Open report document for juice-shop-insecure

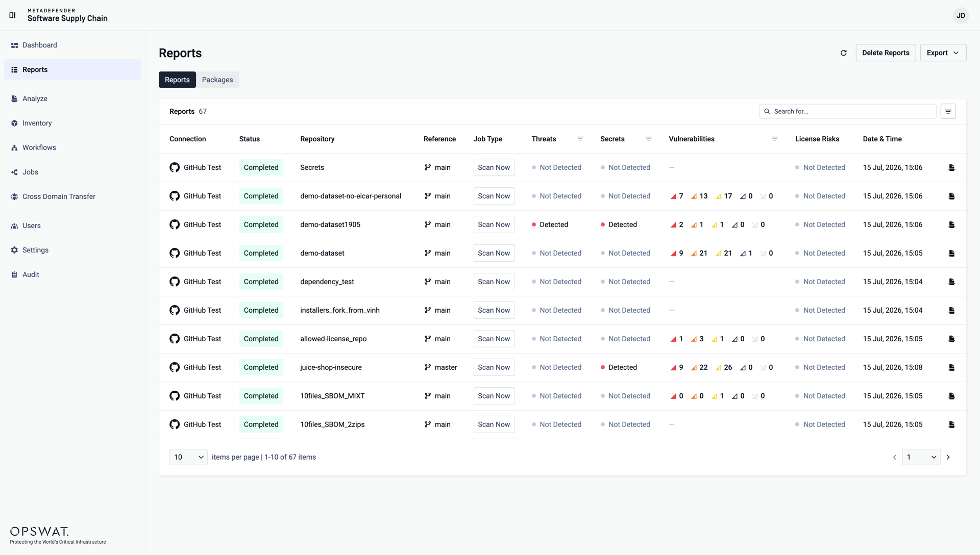click(x=952, y=367)
